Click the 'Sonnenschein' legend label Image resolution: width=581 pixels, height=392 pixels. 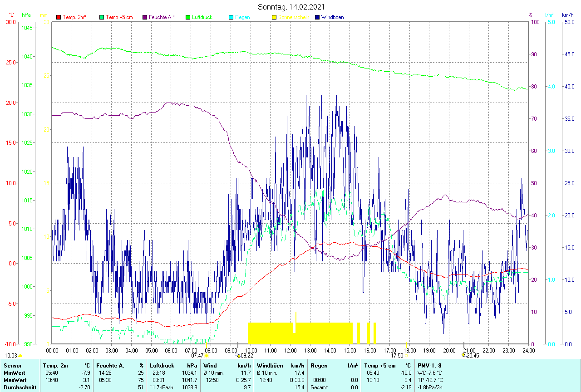294,17
